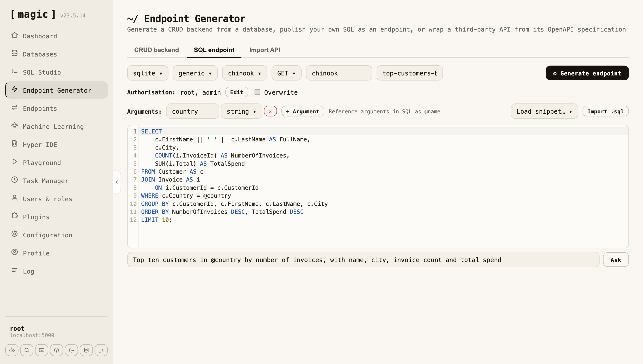Add a new argument with + Argument
The width and height of the screenshot is (643, 364).
click(303, 111)
